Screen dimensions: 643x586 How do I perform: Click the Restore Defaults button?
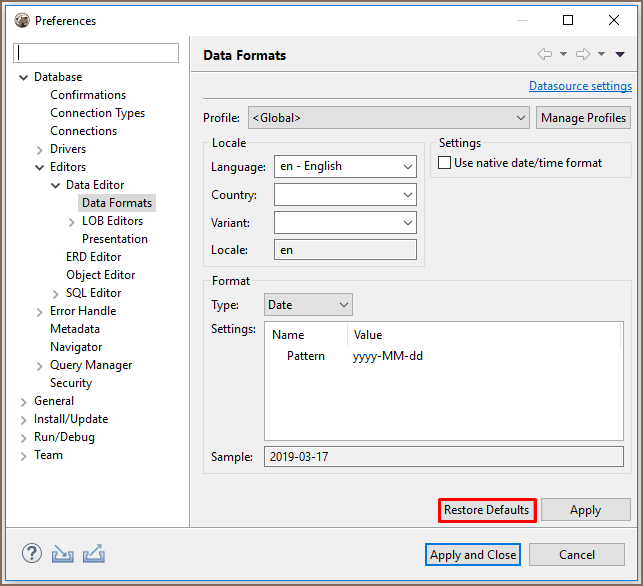[487, 510]
